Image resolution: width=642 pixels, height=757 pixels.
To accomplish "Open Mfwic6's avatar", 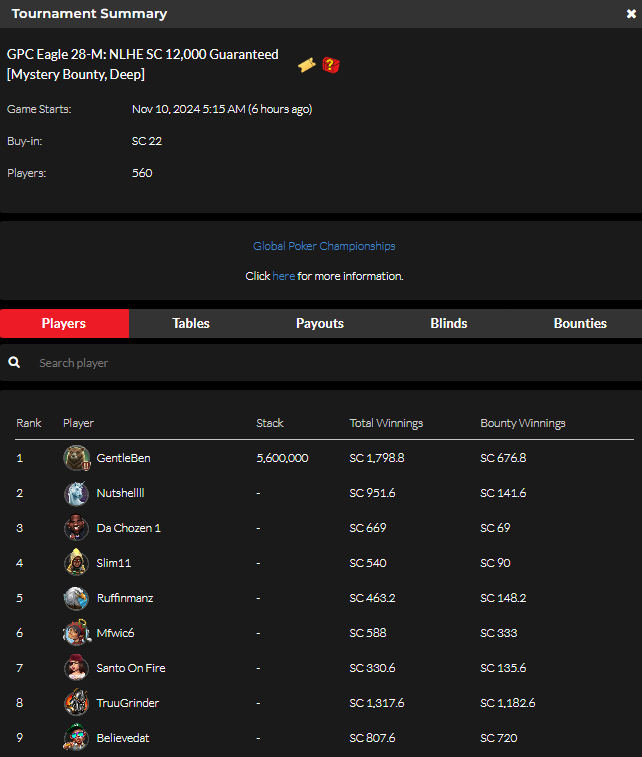I will 76,633.
